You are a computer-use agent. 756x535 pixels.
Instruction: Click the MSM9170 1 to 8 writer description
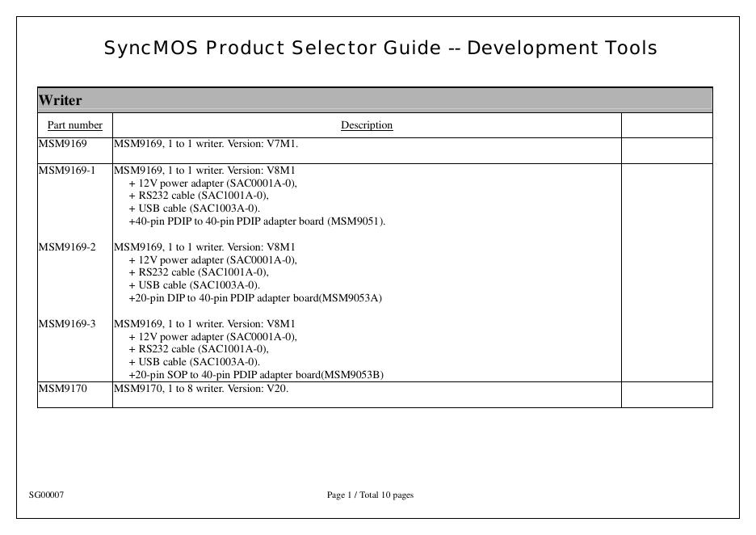pos(201,389)
